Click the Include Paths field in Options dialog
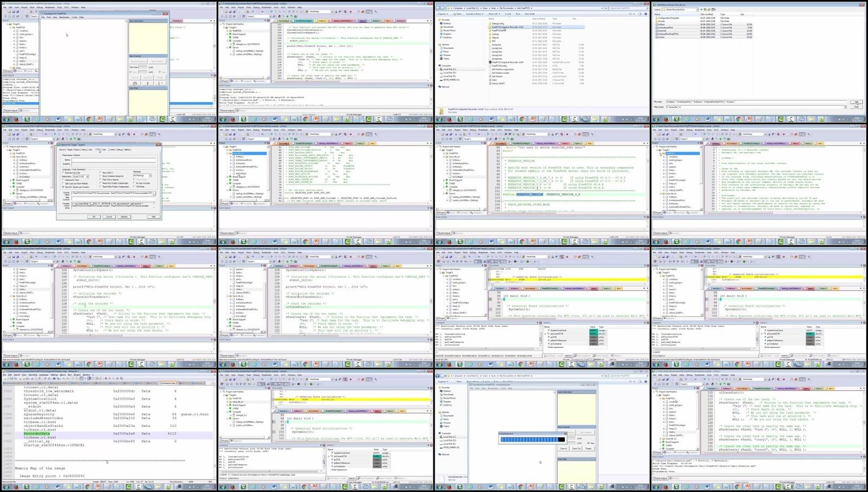This screenshot has height=492, width=868. coord(112,193)
